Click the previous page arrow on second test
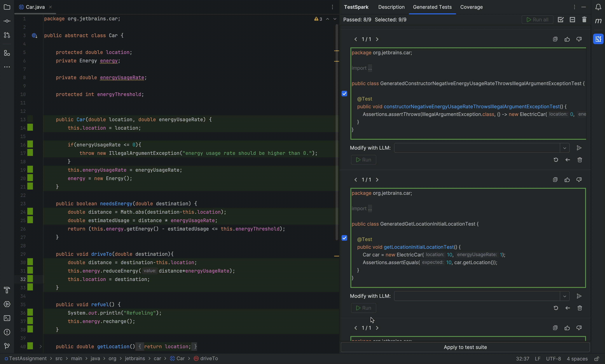This screenshot has width=605, height=364. click(x=355, y=179)
